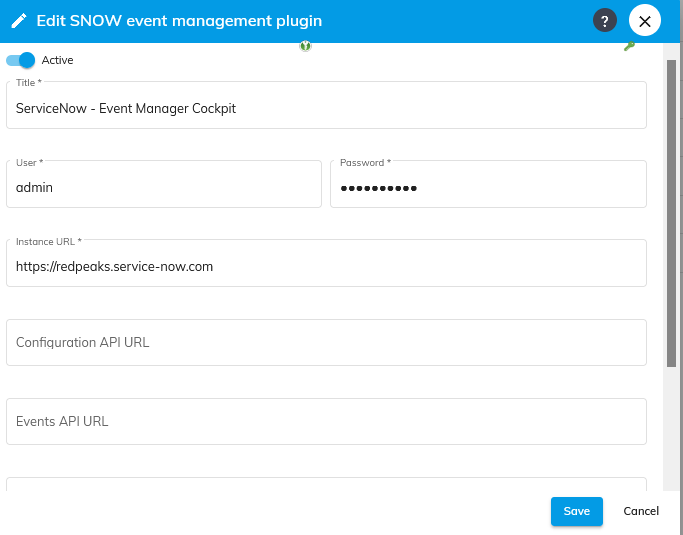683x535 pixels.
Task: Focus the Configuration API URL field
Action: pyautogui.click(x=326, y=342)
